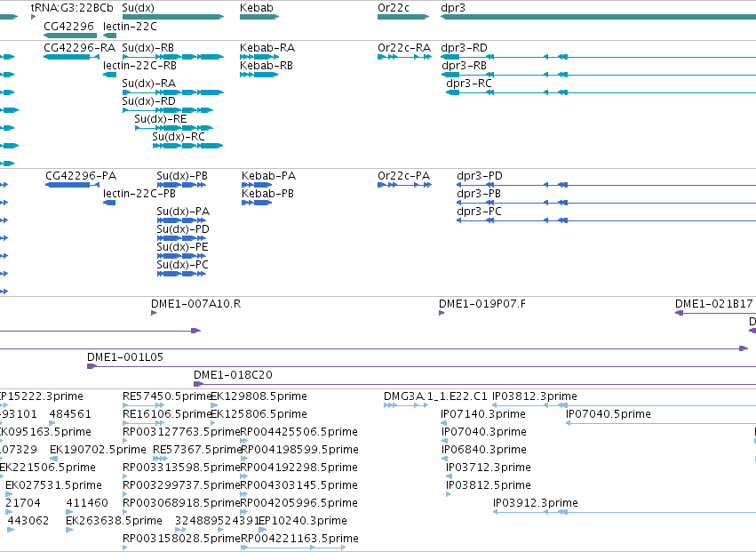This screenshot has height=552, width=756.
Task: Click EST RP004303145.5prime
Action: (x=298, y=485)
